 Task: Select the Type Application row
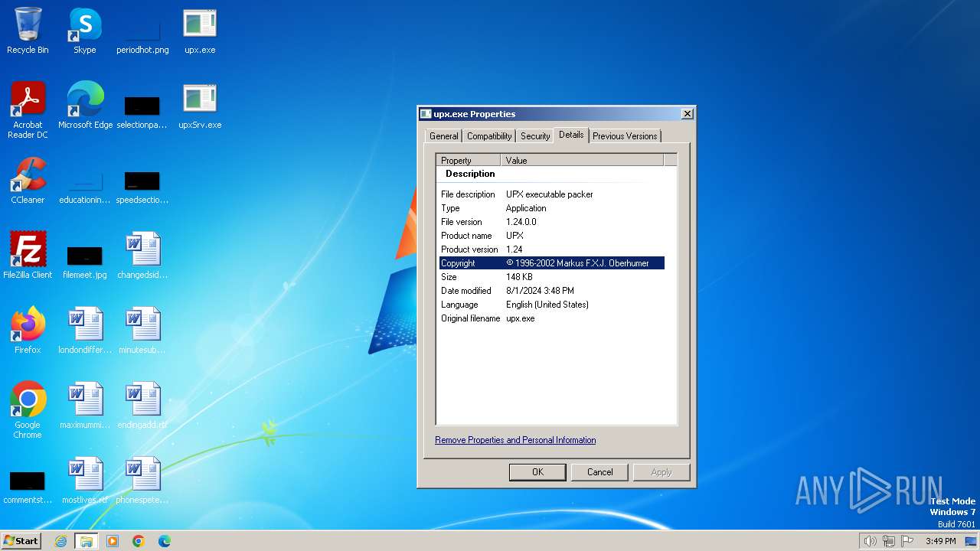552,208
